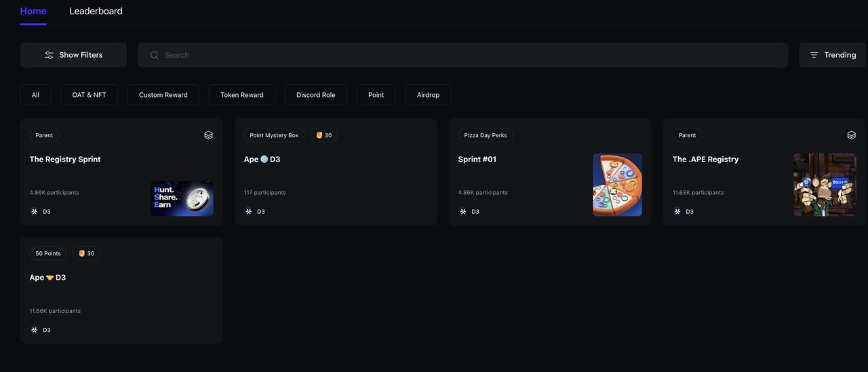Expand the Show Filters panel

[73, 55]
